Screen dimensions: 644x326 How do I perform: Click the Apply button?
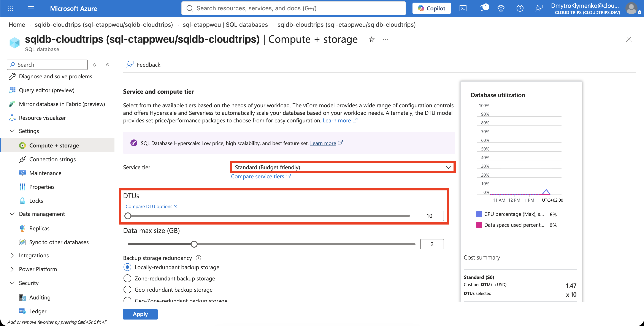(140, 314)
